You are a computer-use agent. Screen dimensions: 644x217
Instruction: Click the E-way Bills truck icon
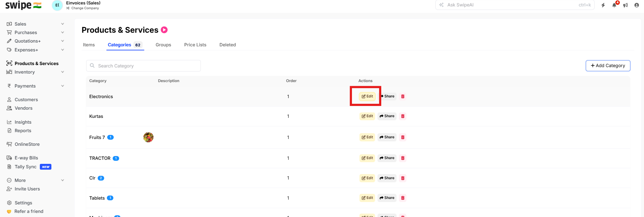[x=9, y=158]
